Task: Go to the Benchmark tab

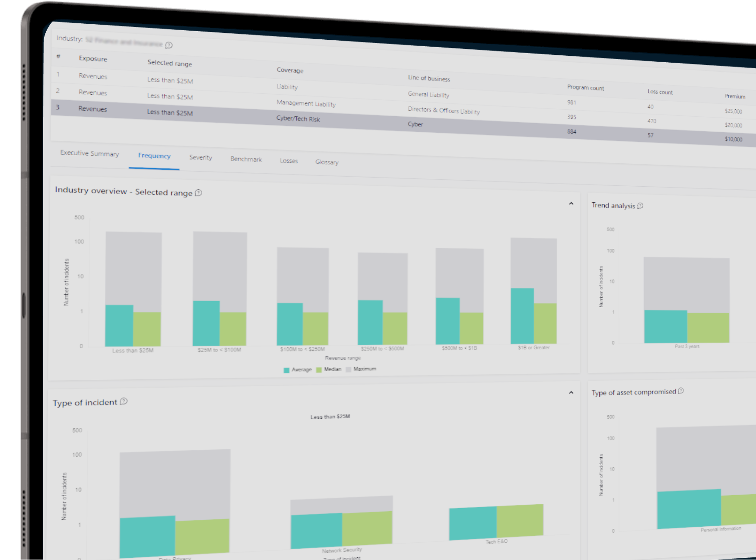Action: pos(246,159)
